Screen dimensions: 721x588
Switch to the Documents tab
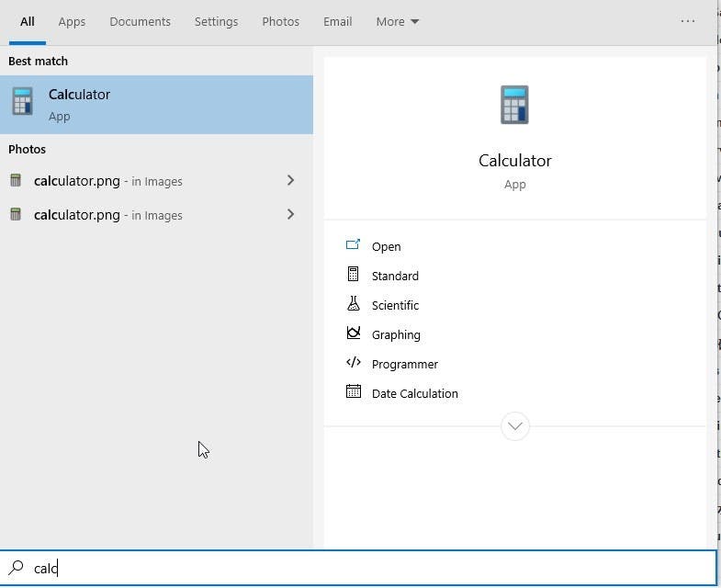[x=140, y=21]
